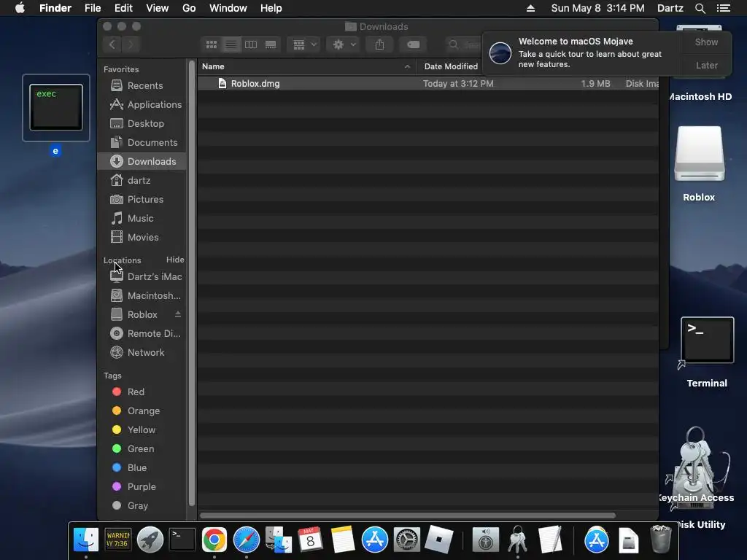Image resolution: width=747 pixels, height=560 pixels.
Task: Sort by the Name column header
Action: coord(306,66)
